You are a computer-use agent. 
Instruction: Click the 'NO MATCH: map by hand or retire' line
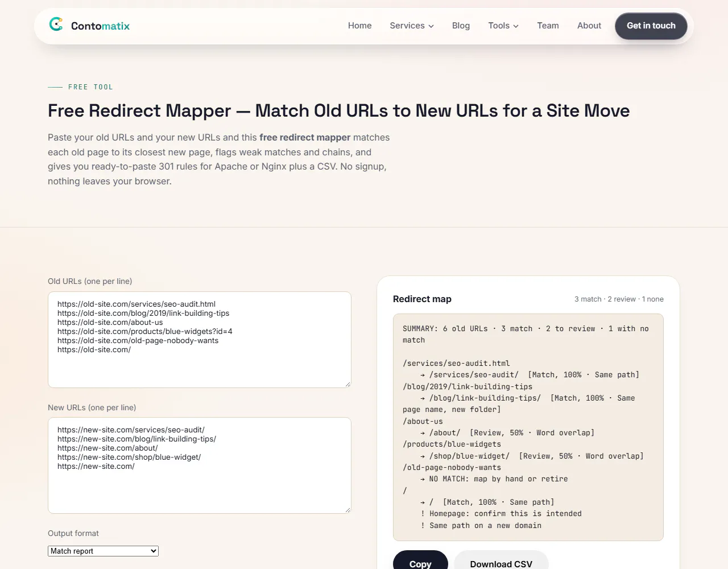pos(494,479)
